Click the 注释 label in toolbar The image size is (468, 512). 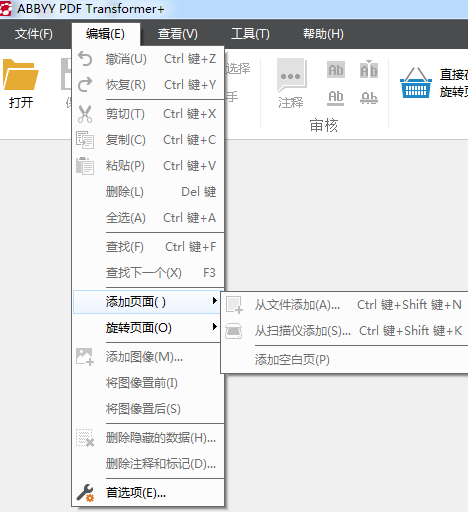[291, 103]
